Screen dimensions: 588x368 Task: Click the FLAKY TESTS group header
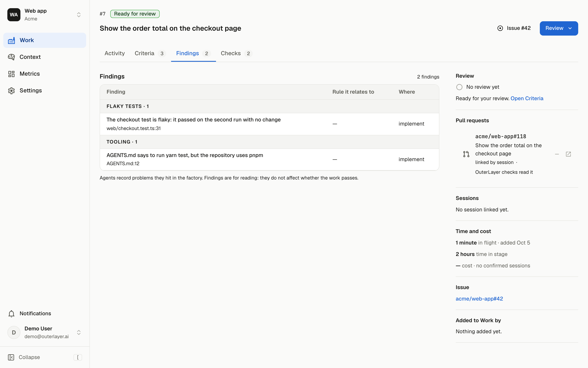point(269,106)
